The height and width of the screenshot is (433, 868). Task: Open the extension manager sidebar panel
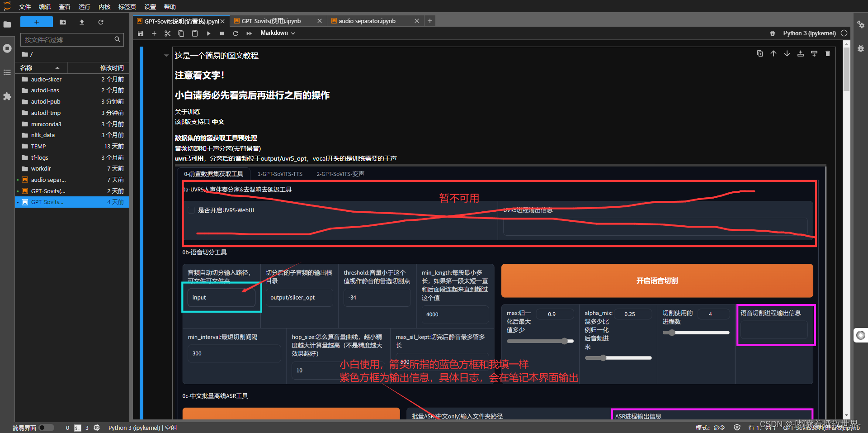(7, 96)
